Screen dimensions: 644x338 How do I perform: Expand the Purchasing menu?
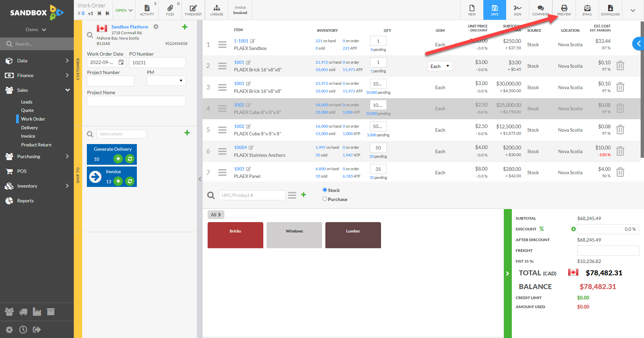click(x=37, y=156)
